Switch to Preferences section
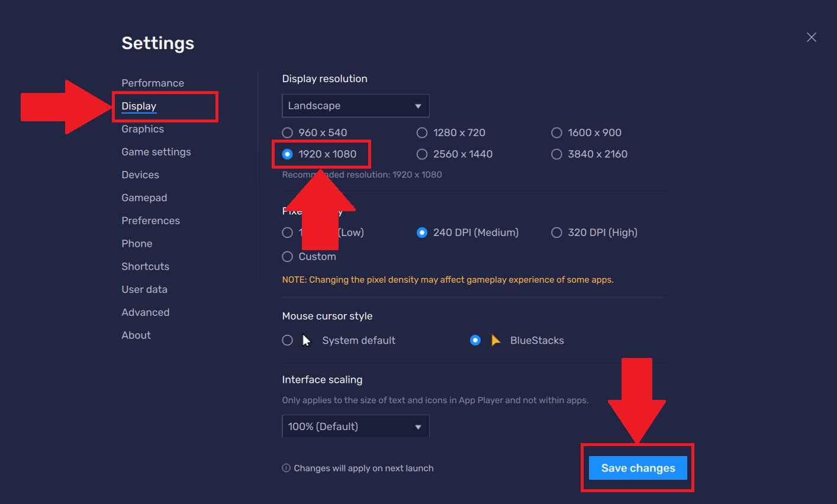Image resolution: width=837 pixels, height=504 pixels. pyautogui.click(x=151, y=221)
